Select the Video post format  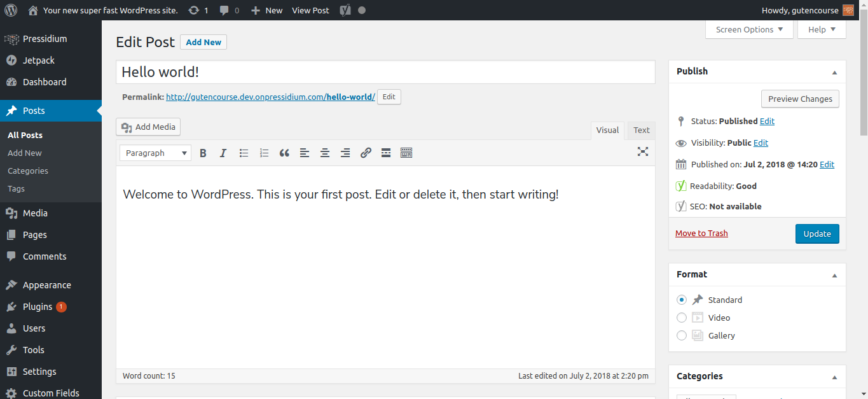[682, 318]
